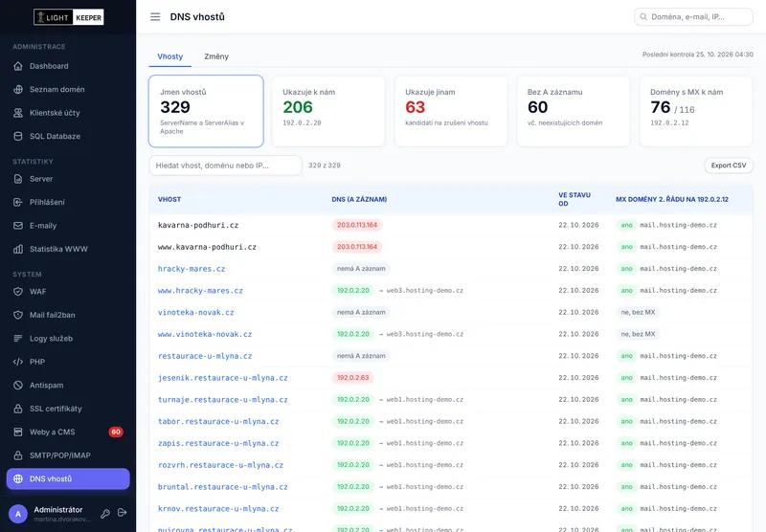Click the '329 z 329' result count
The width and height of the screenshot is (766, 532).
325,166
